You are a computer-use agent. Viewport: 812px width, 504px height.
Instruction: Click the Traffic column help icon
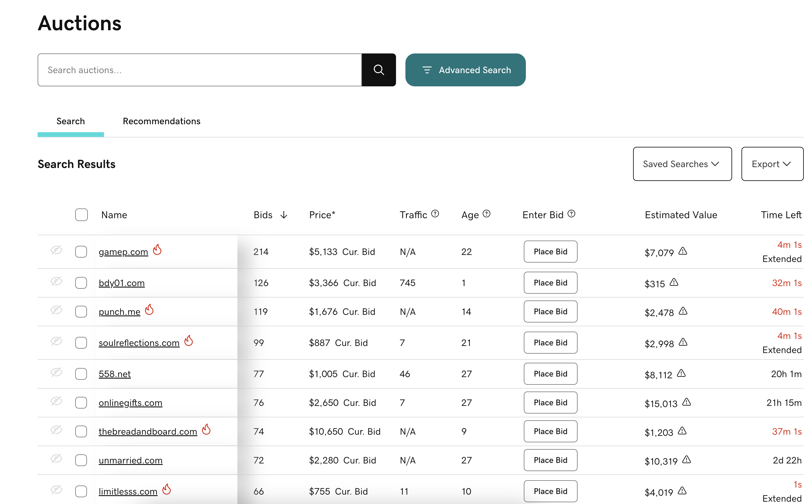pyautogui.click(x=435, y=214)
